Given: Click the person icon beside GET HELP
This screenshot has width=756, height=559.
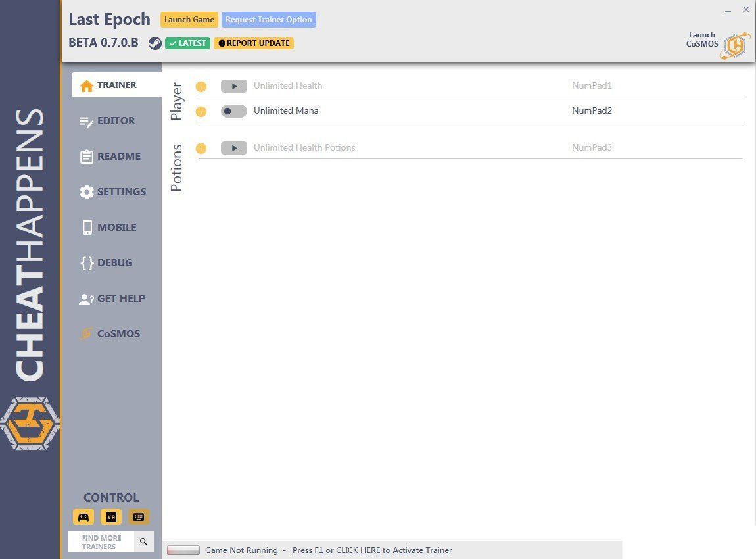Looking at the screenshot, I should click(86, 299).
